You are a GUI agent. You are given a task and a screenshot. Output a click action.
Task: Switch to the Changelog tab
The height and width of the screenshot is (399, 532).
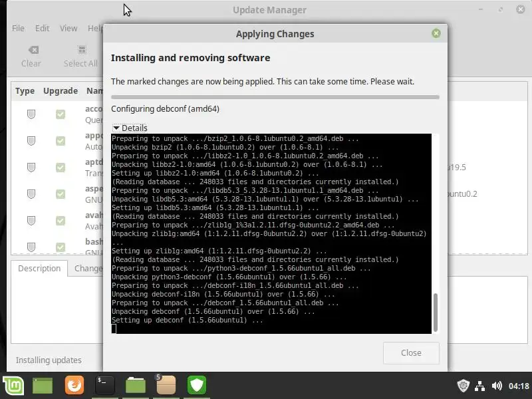(x=88, y=269)
